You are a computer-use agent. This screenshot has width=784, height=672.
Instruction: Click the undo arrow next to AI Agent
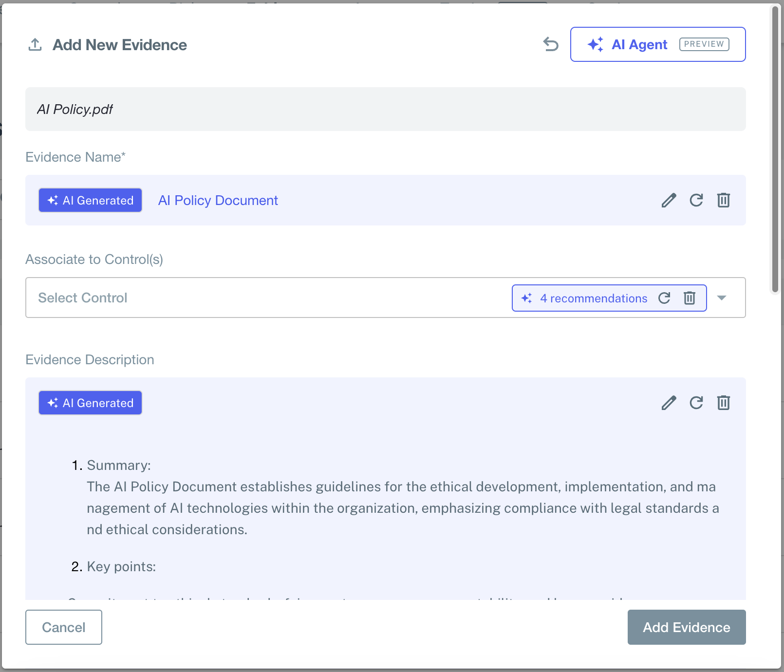(x=551, y=44)
